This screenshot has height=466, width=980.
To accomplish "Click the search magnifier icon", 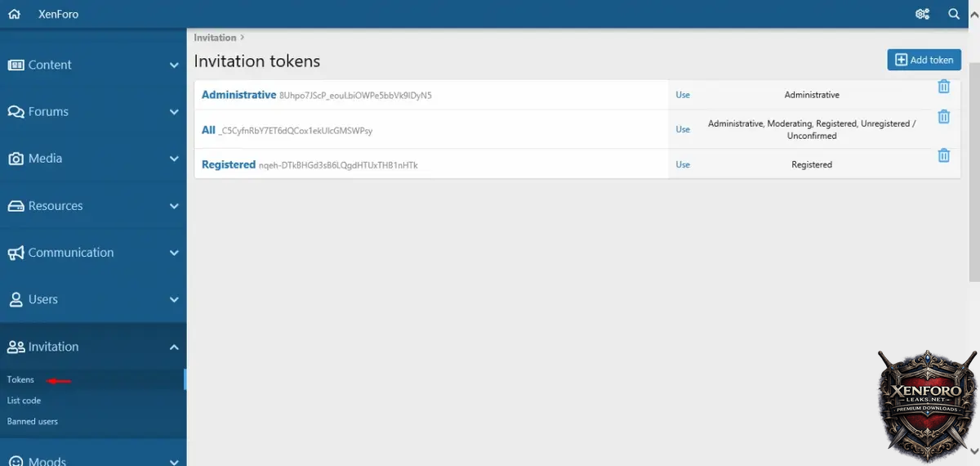I will 954,14.
